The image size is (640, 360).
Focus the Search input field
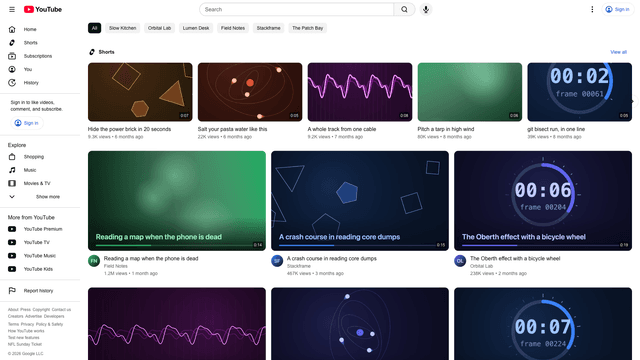[x=297, y=9]
